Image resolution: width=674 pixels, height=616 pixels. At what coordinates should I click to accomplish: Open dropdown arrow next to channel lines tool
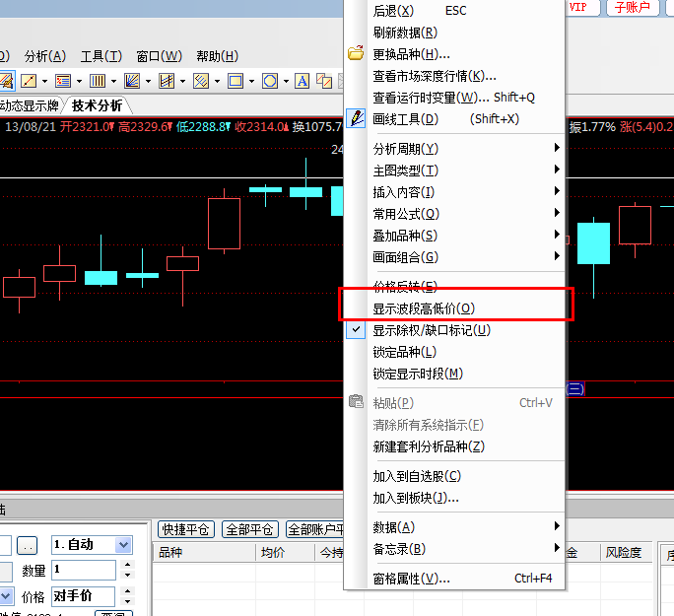point(182,81)
